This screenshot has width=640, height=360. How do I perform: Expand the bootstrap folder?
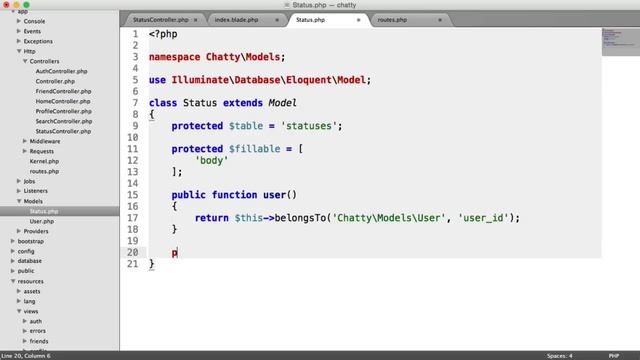(x=13, y=241)
